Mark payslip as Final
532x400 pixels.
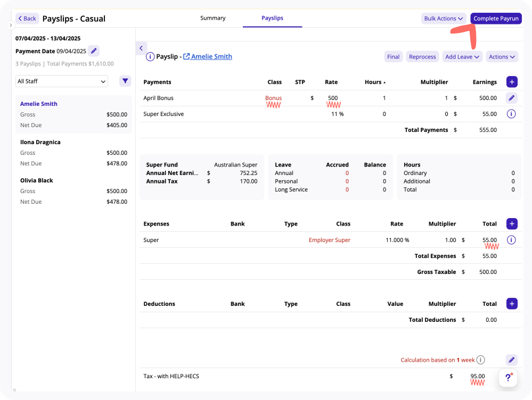(393, 57)
